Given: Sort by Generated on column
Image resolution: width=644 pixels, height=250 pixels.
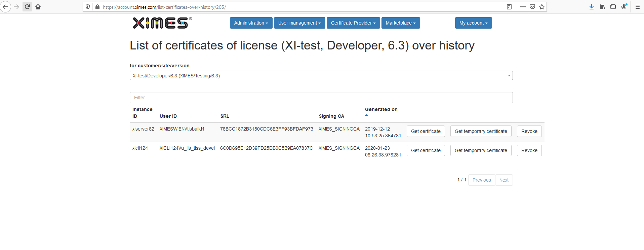Looking at the screenshot, I should (x=381, y=109).
